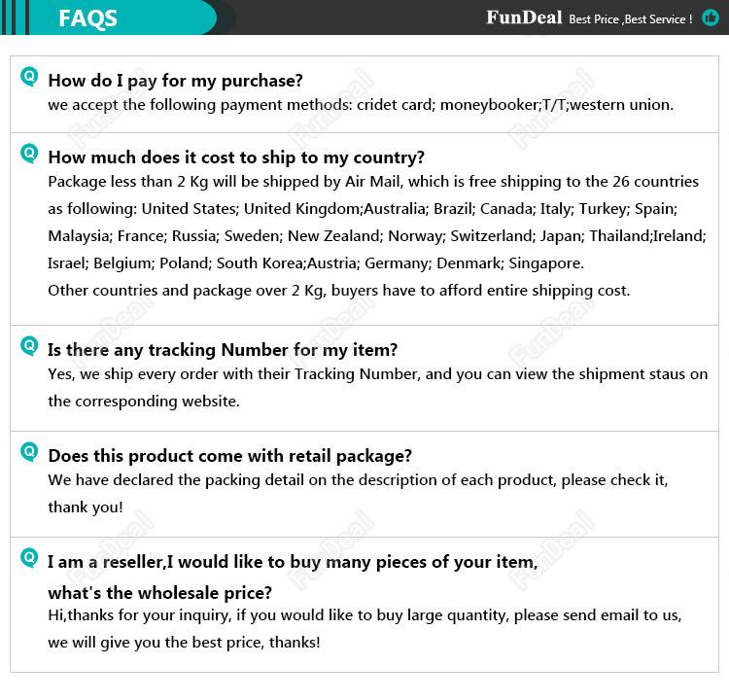Click the thumbs-up icon in header

(710, 17)
